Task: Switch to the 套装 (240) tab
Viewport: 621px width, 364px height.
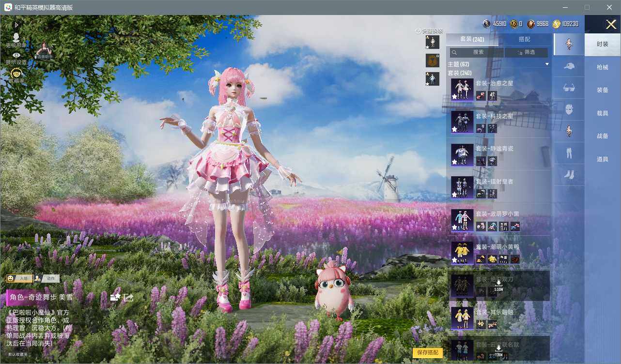Action: click(x=472, y=39)
